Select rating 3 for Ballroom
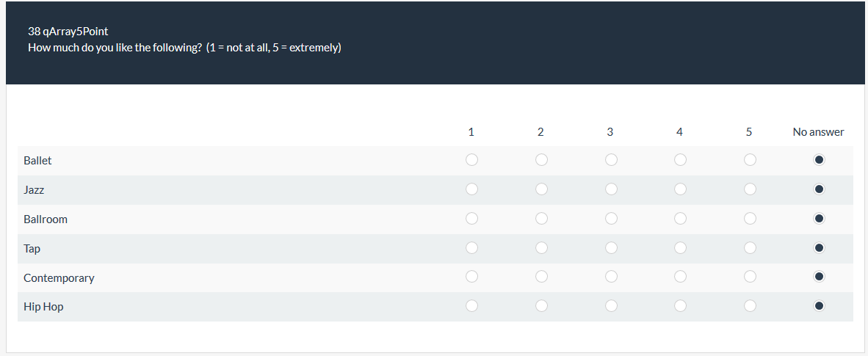 tap(611, 219)
